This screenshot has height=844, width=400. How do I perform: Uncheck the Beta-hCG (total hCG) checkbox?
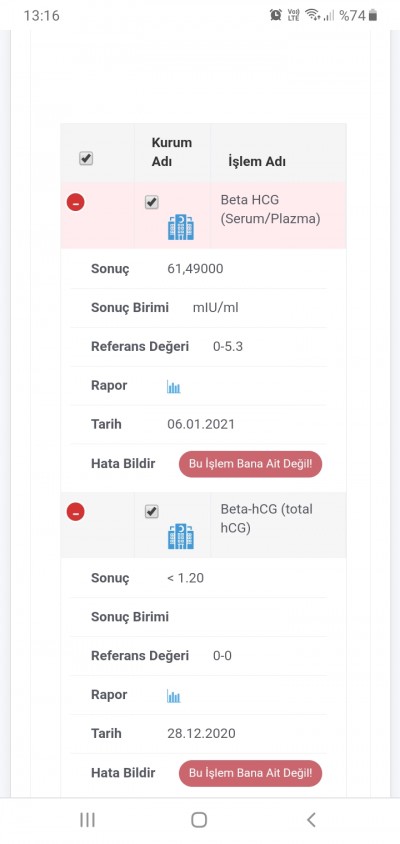click(x=152, y=511)
